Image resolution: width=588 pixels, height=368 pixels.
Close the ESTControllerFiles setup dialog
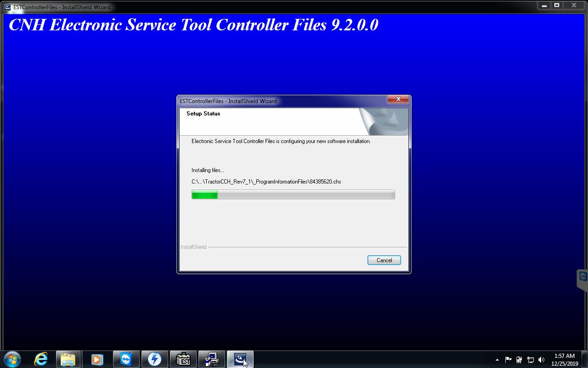(x=398, y=99)
